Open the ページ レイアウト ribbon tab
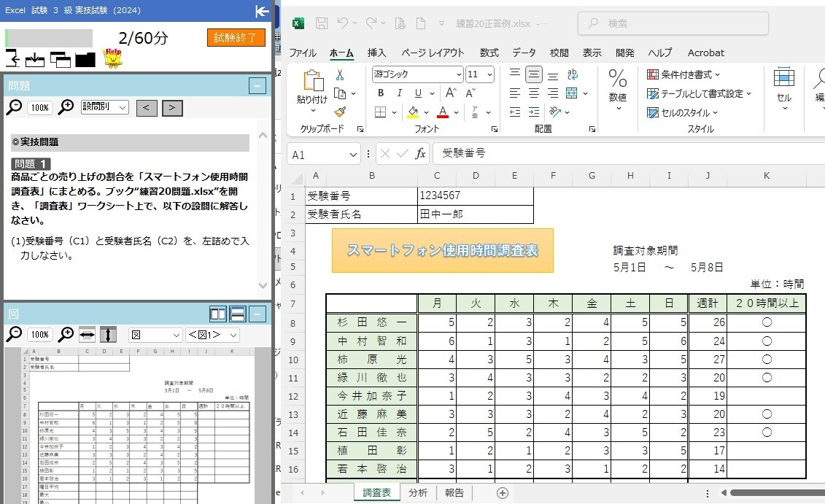Viewport: 825px width, 504px height. pyautogui.click(x=433, y=53)
